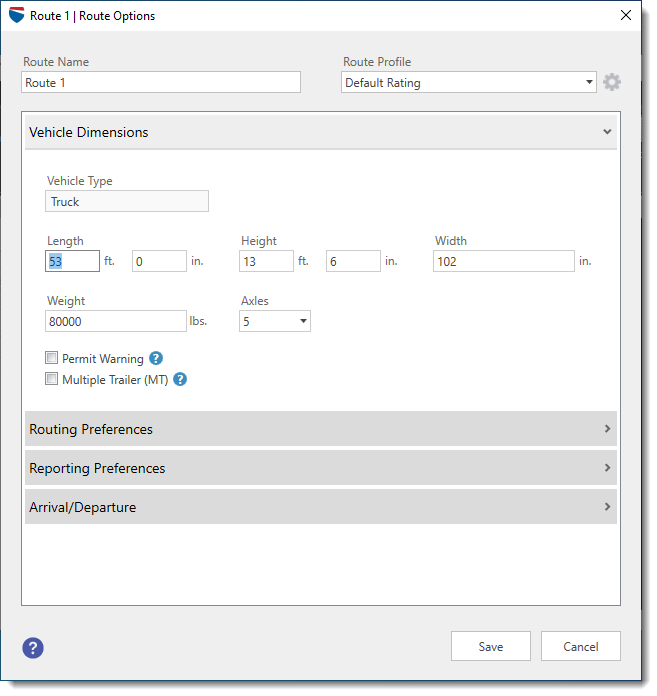Enable the Permit Warning checkbox
The height and width of the screenshot is (696, 657).
click(52, 358)
